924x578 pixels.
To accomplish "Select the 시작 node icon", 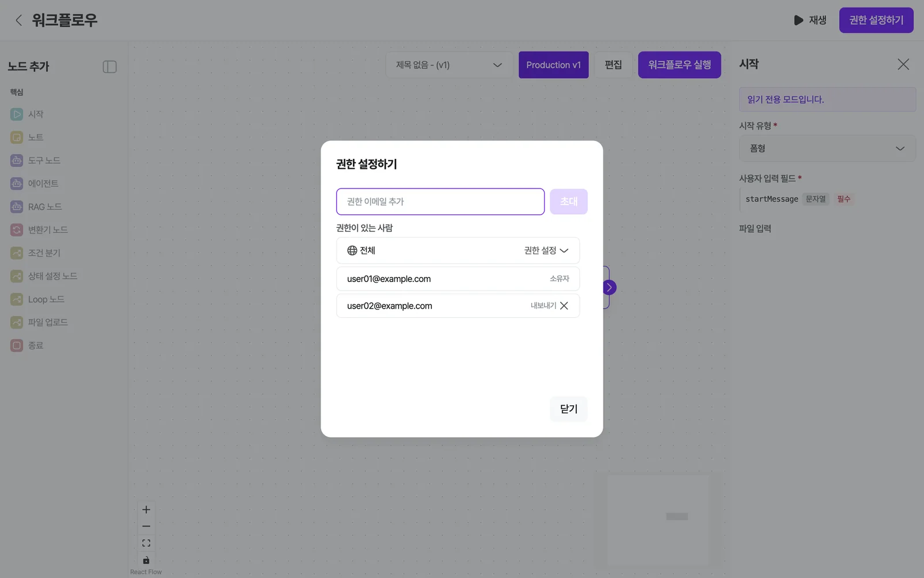I will tap(17, 114).
